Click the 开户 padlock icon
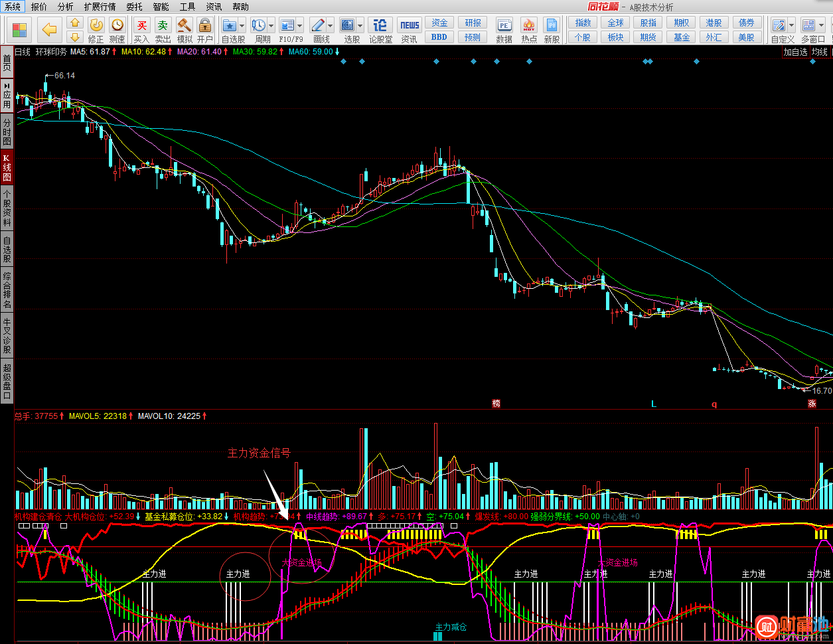Viewport: 833px width, 644px height. pos(205,26)
